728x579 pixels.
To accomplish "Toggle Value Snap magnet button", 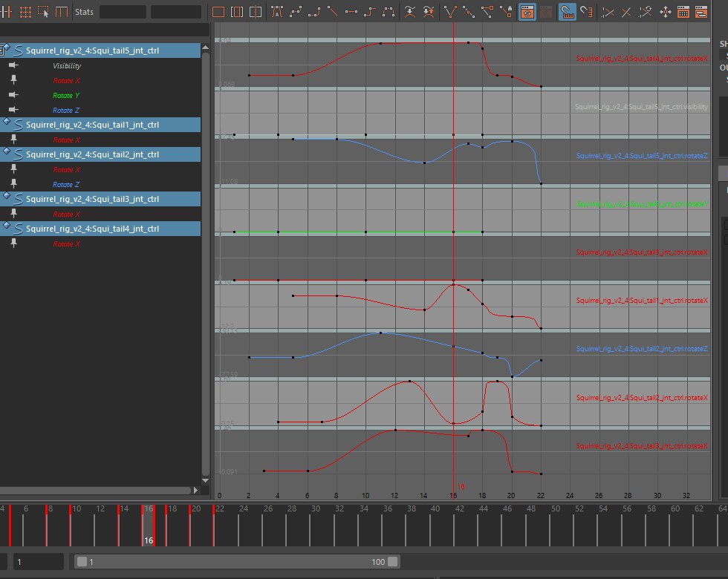I will pos(586,12).
